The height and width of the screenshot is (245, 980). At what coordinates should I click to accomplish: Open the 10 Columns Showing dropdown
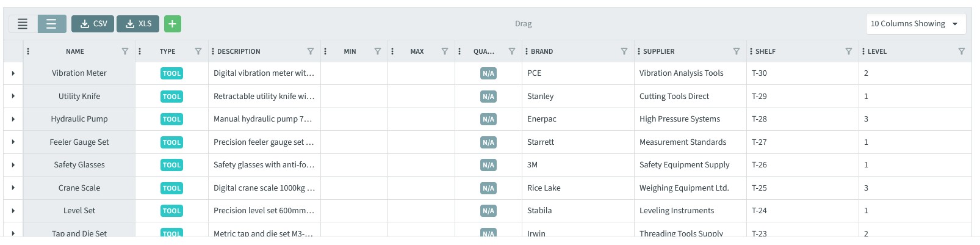click(x=915, y=24)
